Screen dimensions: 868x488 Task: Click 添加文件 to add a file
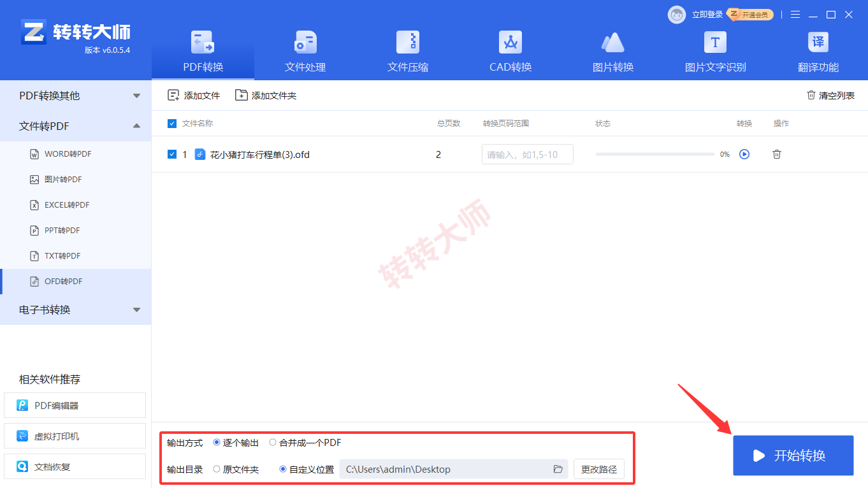[x=194, y=96]
